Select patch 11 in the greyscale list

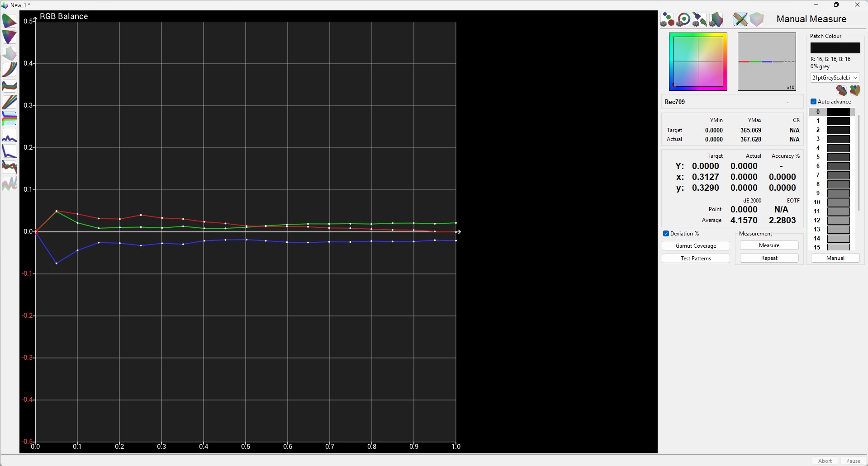[x=832, y=212]
